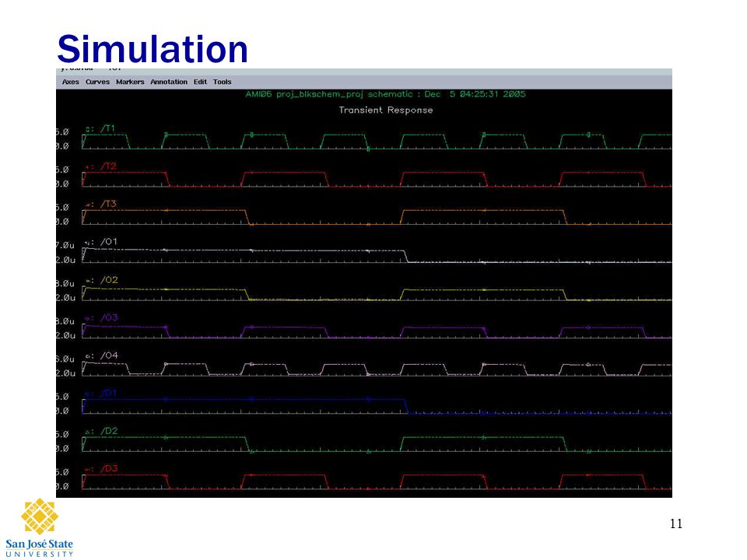
Task: Select the /O2 waveform label
Action: [109, 280]
